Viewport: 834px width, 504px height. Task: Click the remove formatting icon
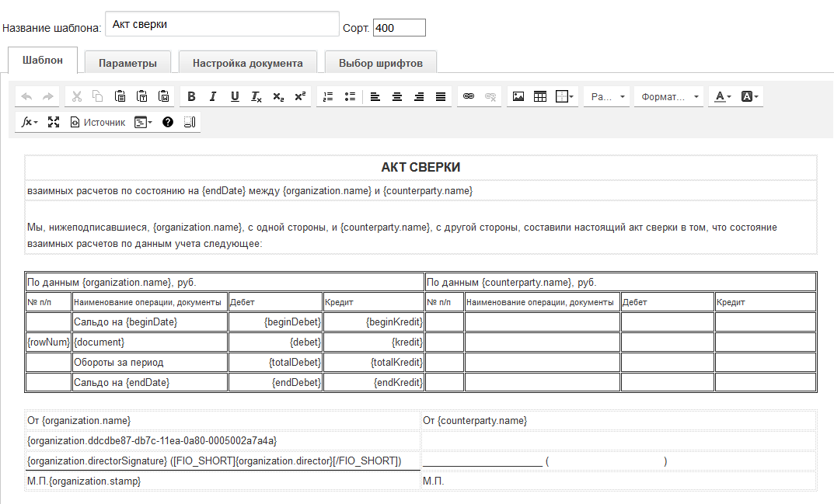(x=256, y=97)
